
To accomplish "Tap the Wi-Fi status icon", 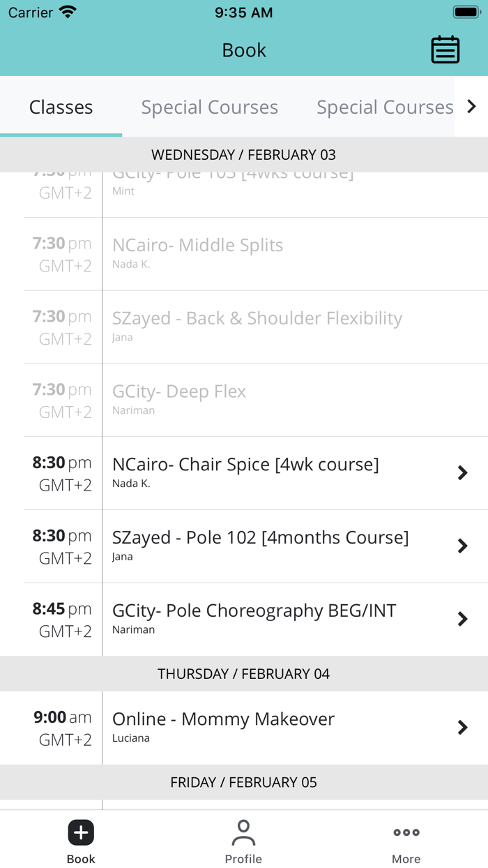I will click(68, 13).
